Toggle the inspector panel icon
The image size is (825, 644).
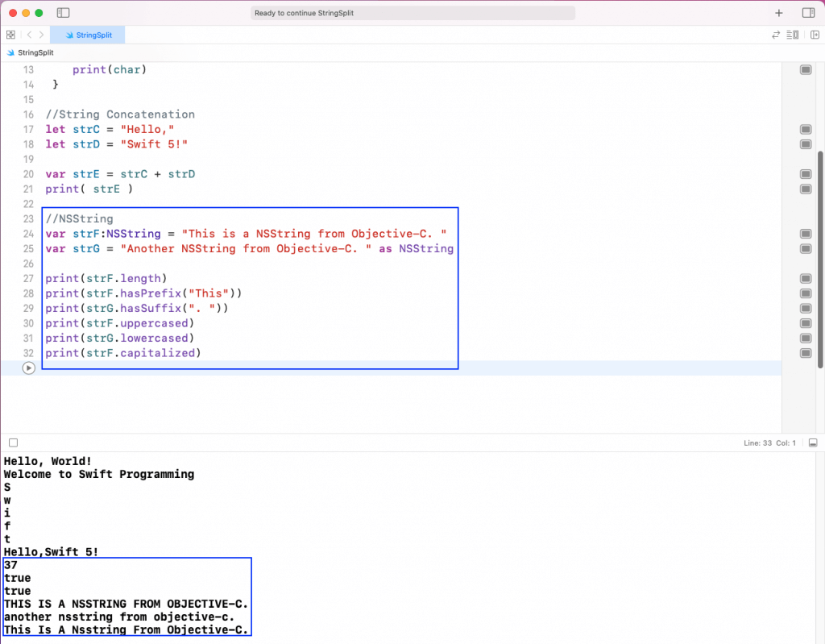(x=808, y=13)
